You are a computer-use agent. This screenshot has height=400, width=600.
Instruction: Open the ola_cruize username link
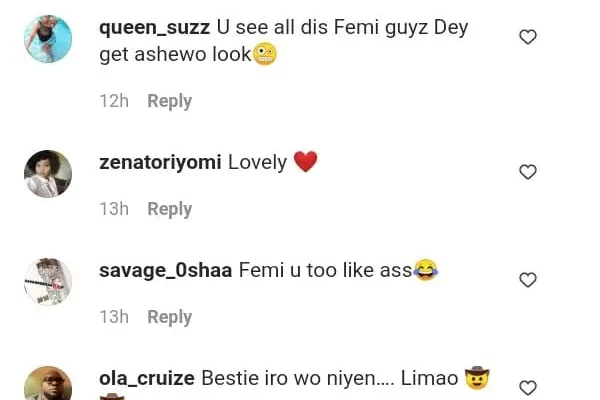[147, 379]
